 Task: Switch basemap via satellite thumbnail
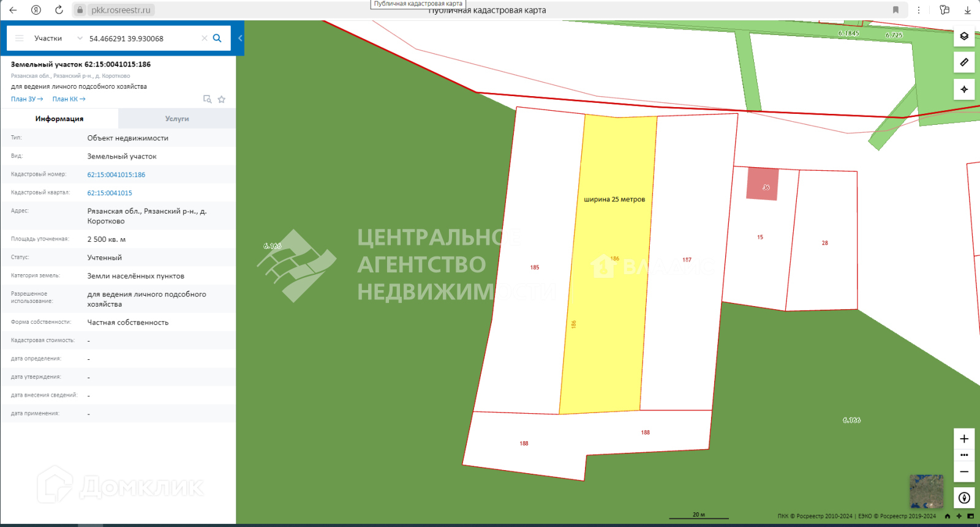(927, 491)
